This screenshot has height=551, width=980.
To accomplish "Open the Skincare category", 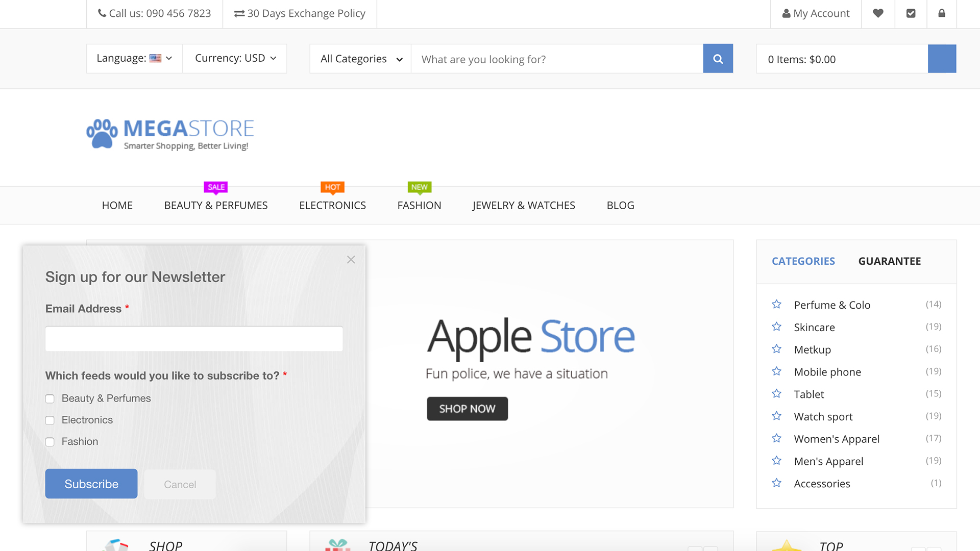I will (815, 328).
